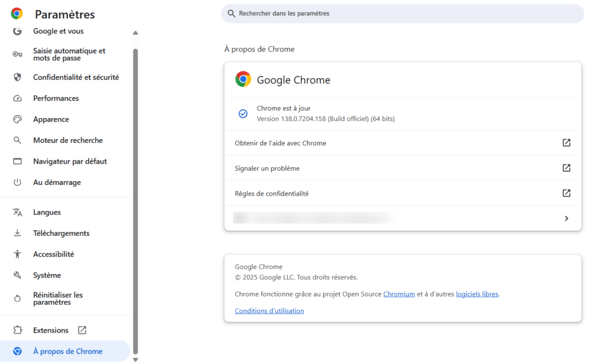This screenshot has width=605, height=364.
Task: Click the Rechercher dans les paramètres field
Action: tap(402, 13)
